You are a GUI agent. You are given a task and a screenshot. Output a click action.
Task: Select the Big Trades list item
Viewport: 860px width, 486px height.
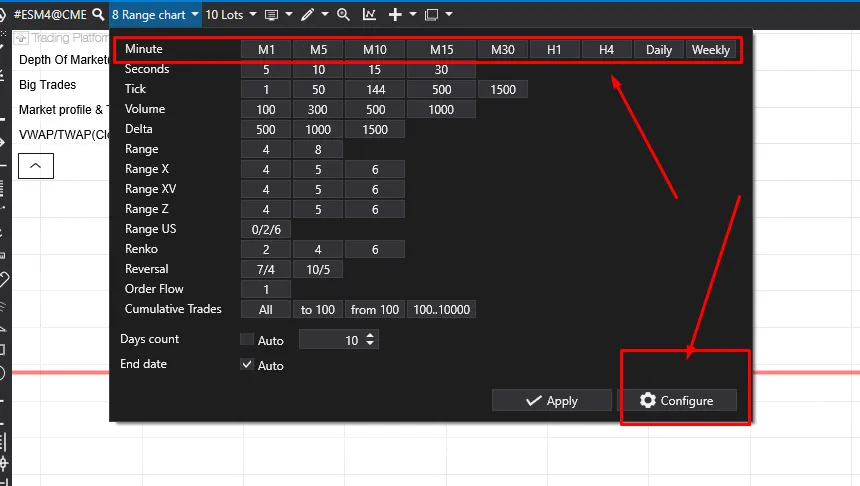tap(47, 85)
